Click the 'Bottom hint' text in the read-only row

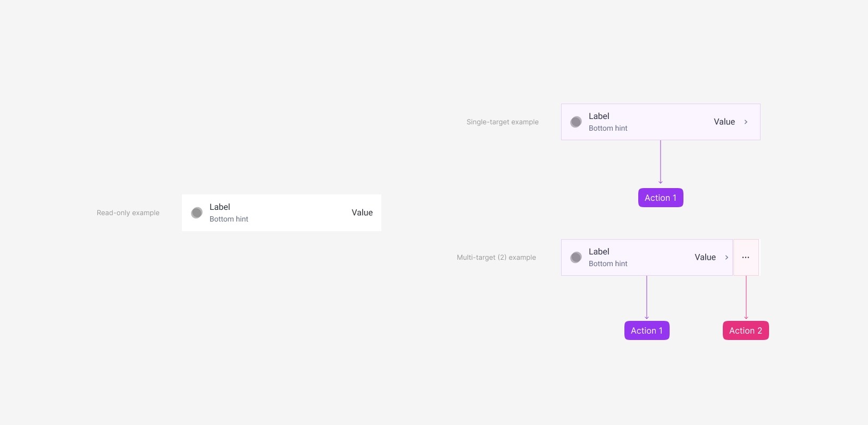229,219
